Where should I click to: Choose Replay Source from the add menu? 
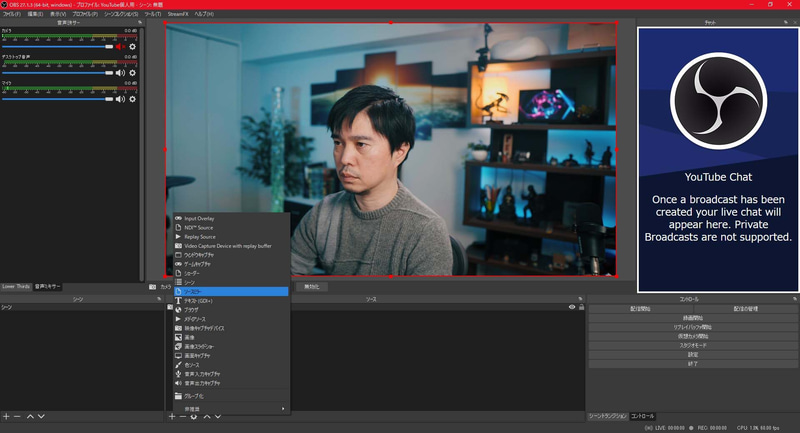(x=231, y=237)
